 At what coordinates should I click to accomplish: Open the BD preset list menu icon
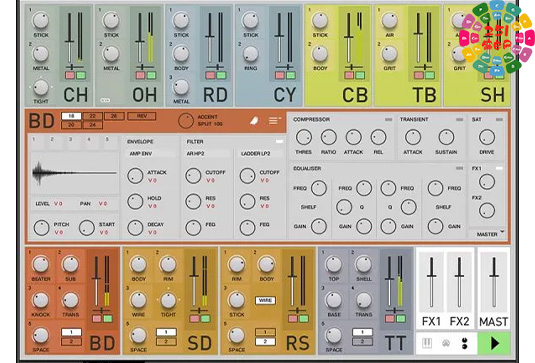tap(274, 121)
